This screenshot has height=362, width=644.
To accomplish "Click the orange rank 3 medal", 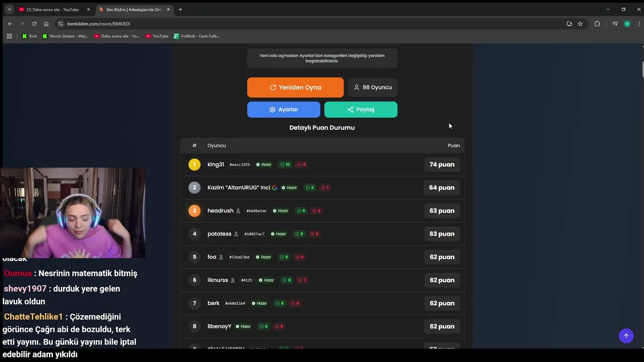I will (194, 211).
